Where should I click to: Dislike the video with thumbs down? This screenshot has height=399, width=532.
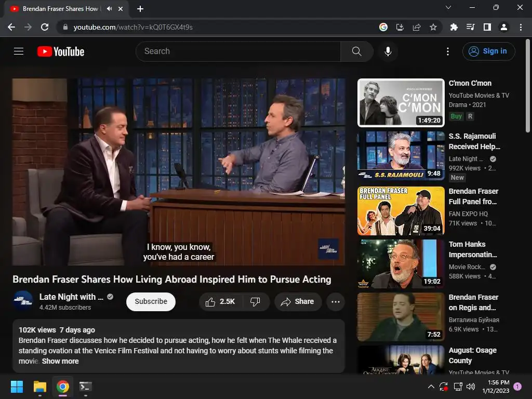[256, 302]
